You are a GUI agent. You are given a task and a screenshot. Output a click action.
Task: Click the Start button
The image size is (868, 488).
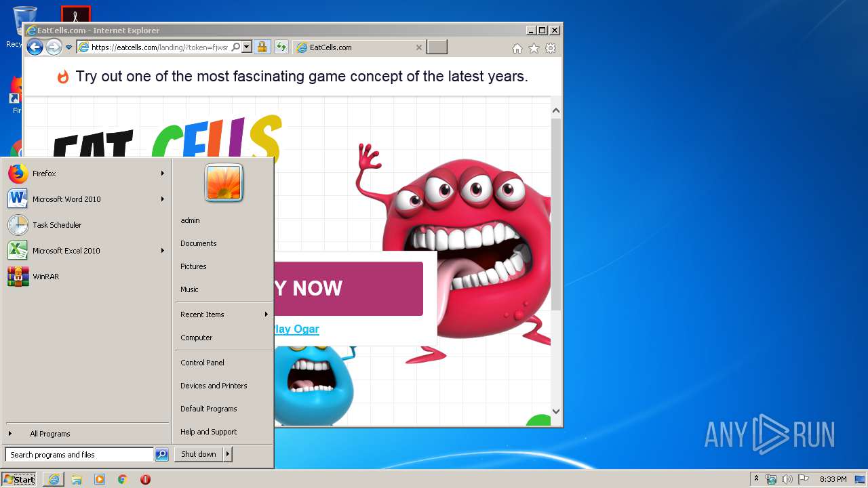20,479
